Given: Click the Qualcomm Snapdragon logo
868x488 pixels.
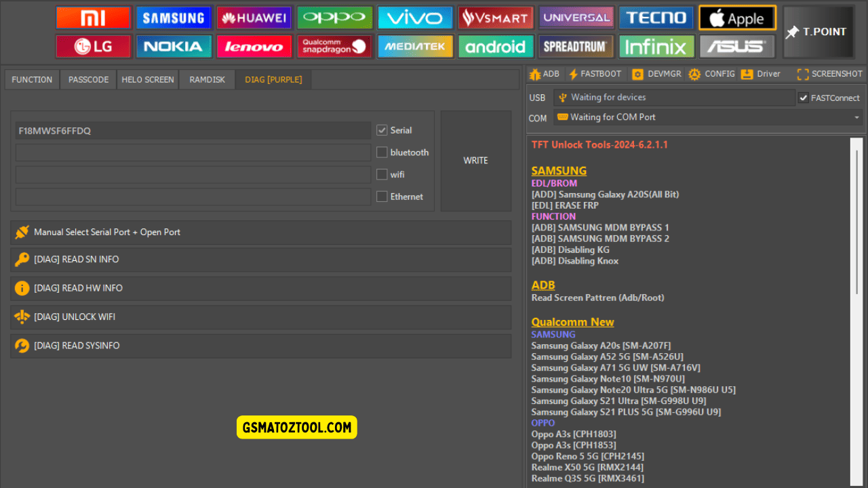Looking at the screenshot, I should (x=334, y=47).
